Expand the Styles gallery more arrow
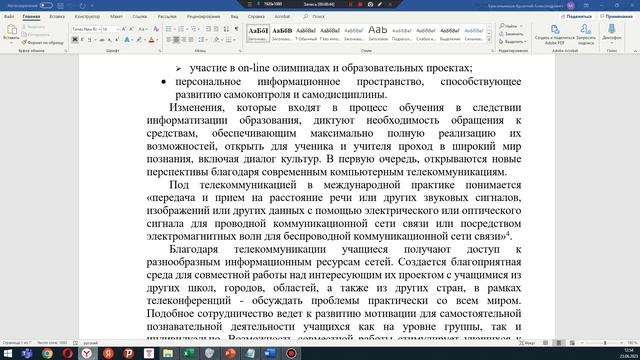The height and width of the screenshot is (360, 640). [489, 40]
